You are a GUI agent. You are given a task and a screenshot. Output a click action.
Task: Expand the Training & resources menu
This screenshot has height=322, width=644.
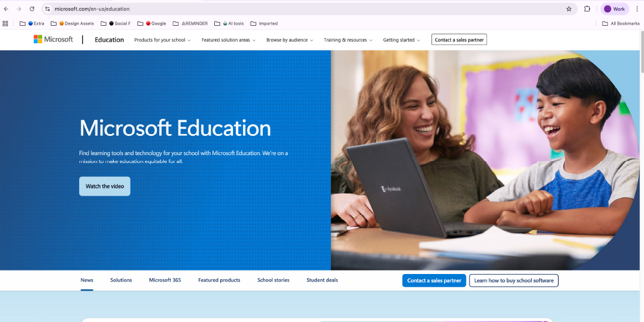click(x=348, y=40)
